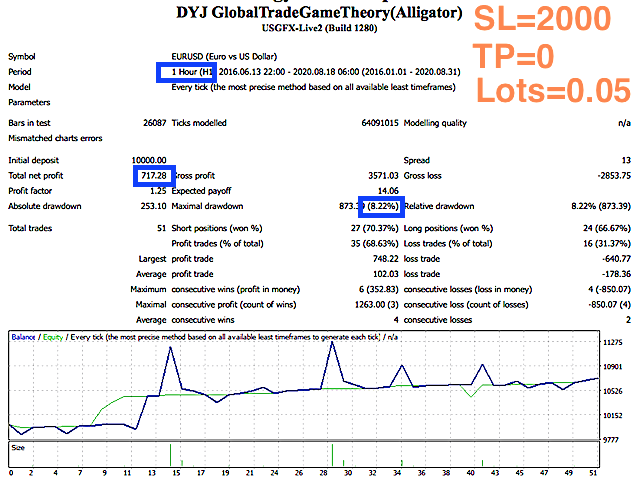
Task: Click the 10526 axis label on chart
Action: tap(613, 391)
